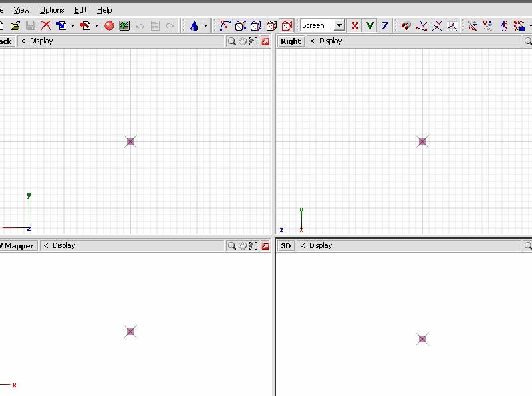Expand the cone primitive dropdown arrow
Viewport: 532px width, 396px height.
coord(205,26)
